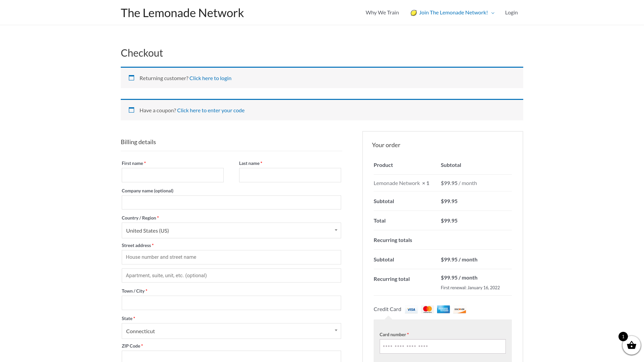This screenshot has height=362, width=644.
Task: Click the cart item count badge
Action: point(623,337)
